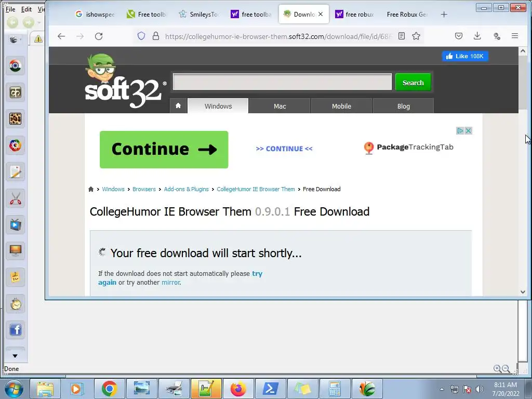Click home icon in breadcrumb
Image resolution: width=532 pixels, height=399 pixels.
point(91,189)
